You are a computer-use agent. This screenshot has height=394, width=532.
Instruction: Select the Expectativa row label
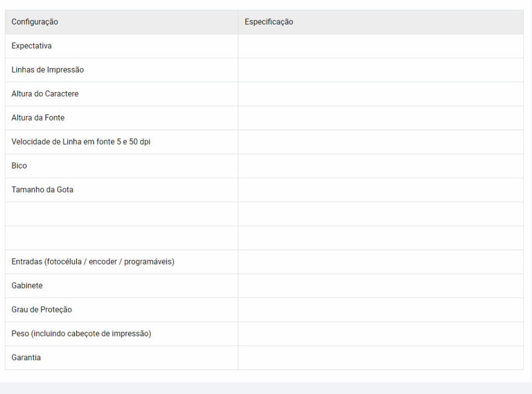(x=32, y=46)
